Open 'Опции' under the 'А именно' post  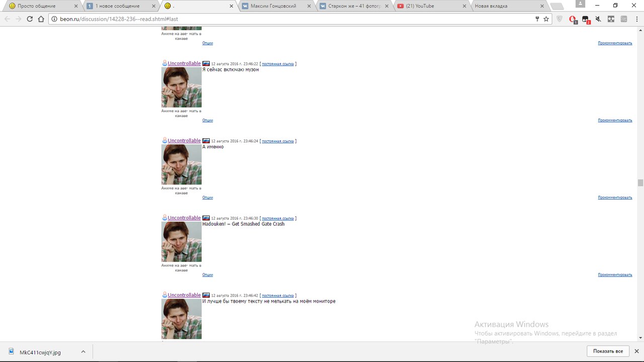[208, 198]
